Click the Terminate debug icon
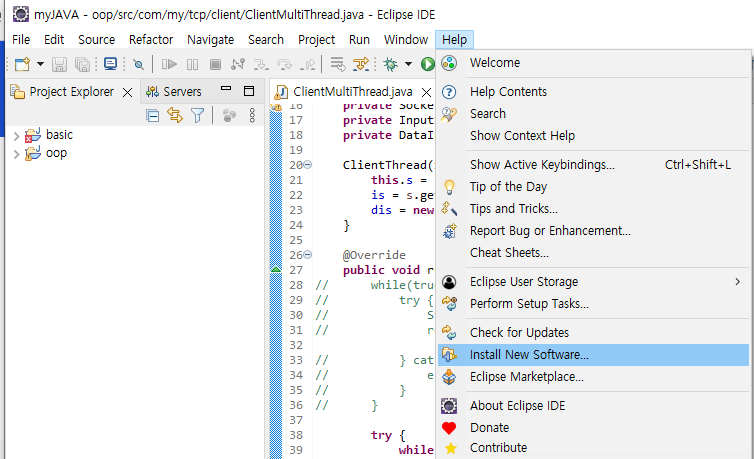The height and width of the screenshot is (459, 754). pyautogui.click(x=215, y=64)
